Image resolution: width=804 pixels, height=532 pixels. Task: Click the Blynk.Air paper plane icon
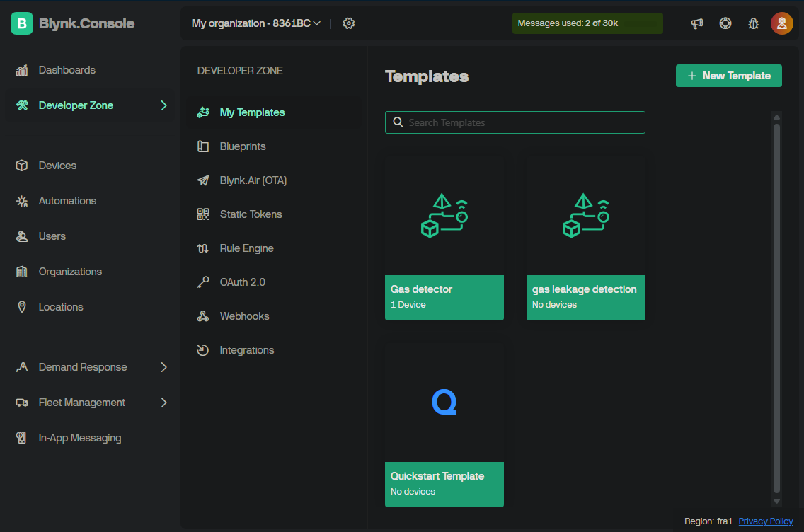(x=203, y=180)
